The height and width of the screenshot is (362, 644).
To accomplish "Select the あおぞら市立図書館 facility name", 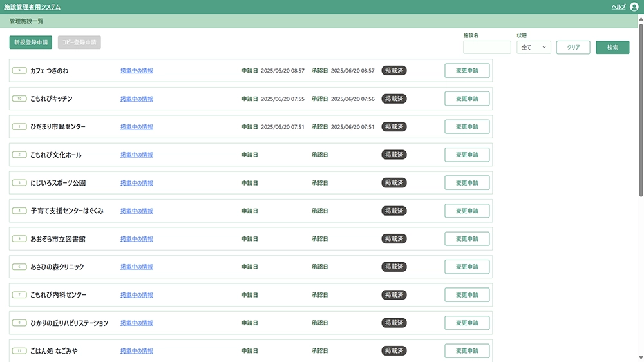I will pos(58,239).
